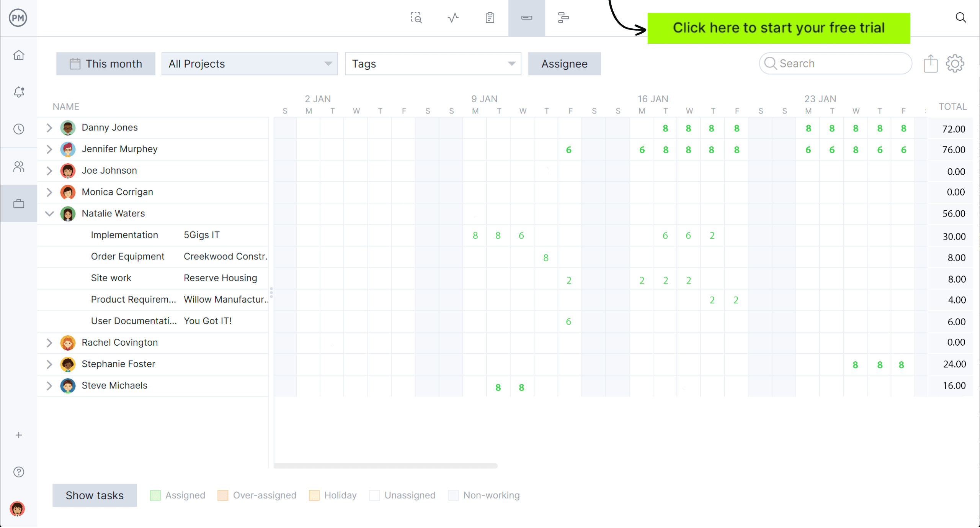Click the workload/resource view icon

pyautogui.click(x=526, y=18)
